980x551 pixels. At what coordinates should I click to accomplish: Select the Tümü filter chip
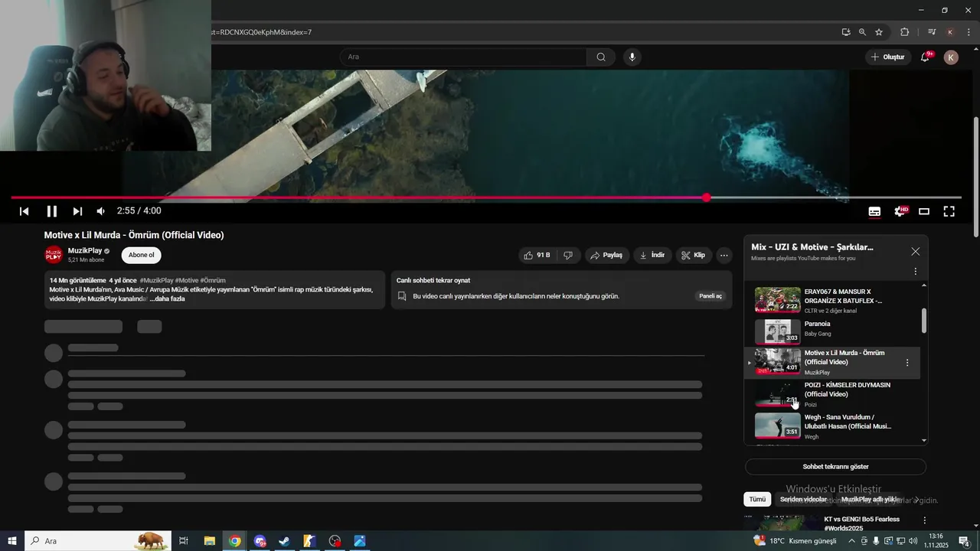(x=757, y=499)
